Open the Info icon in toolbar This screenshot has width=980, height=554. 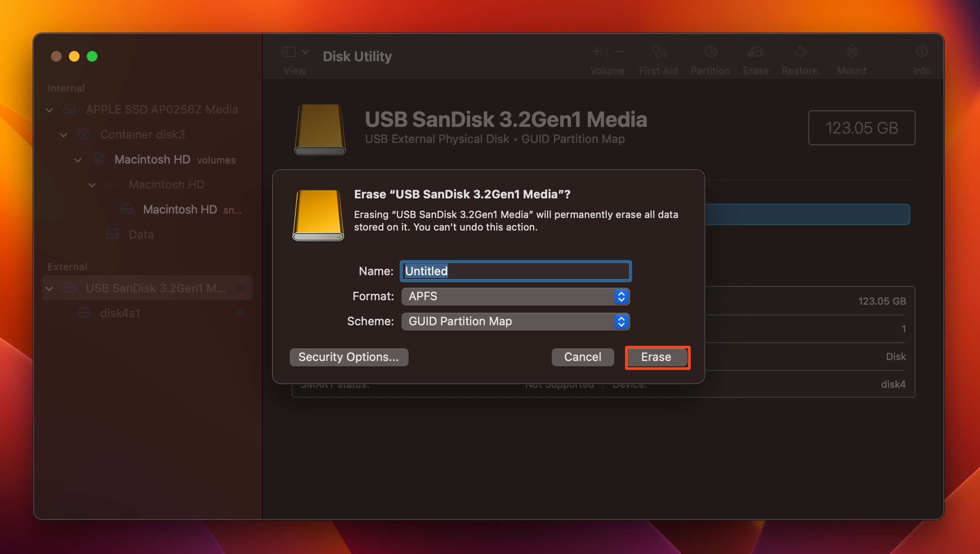(921, 52)
